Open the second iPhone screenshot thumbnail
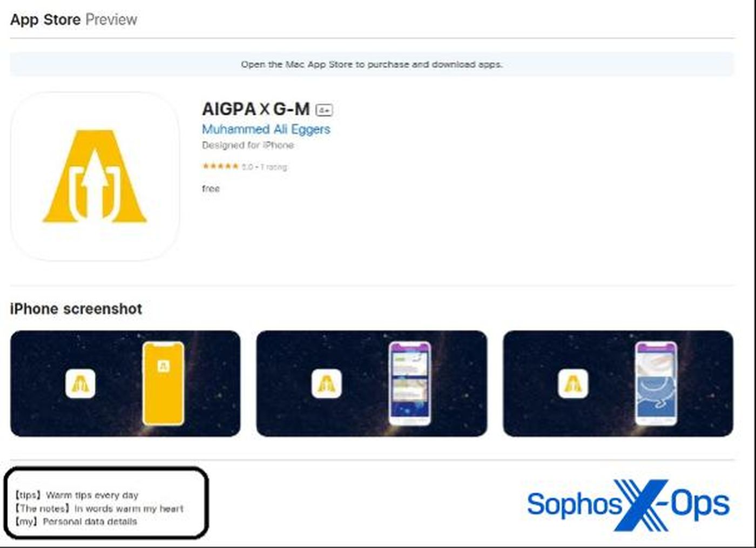 coord(372,383)
